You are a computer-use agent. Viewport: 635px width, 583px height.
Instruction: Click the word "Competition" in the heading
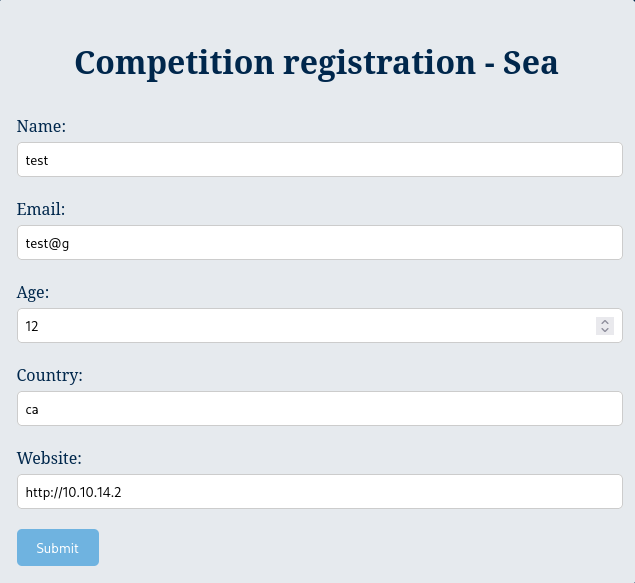click(x=174, y=62)
